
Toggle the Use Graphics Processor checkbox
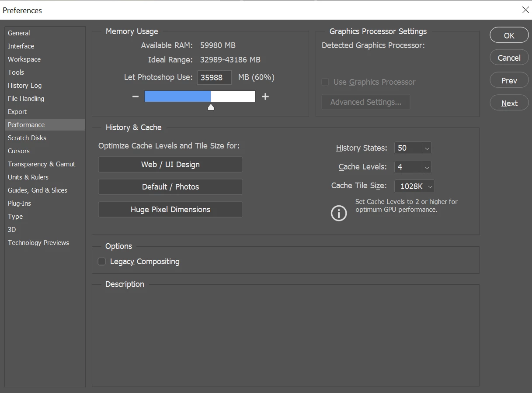pyautogui.click(x=325, y=82)
